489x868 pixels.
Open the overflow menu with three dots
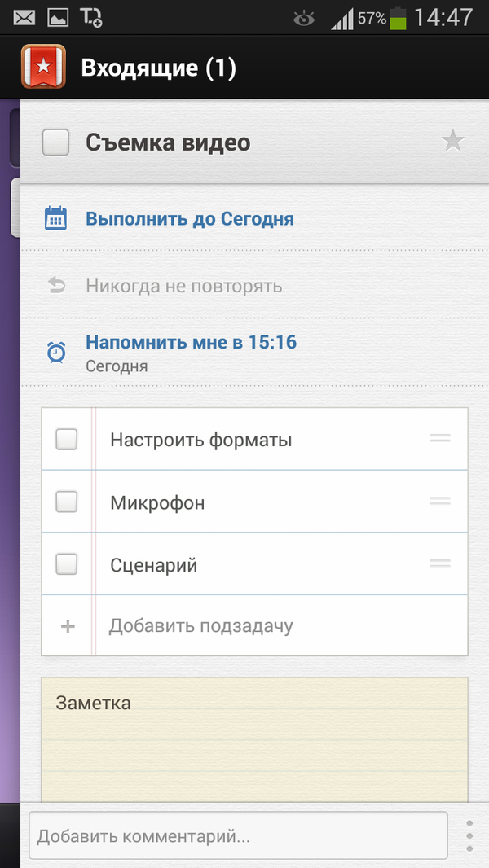pos(469,835)
